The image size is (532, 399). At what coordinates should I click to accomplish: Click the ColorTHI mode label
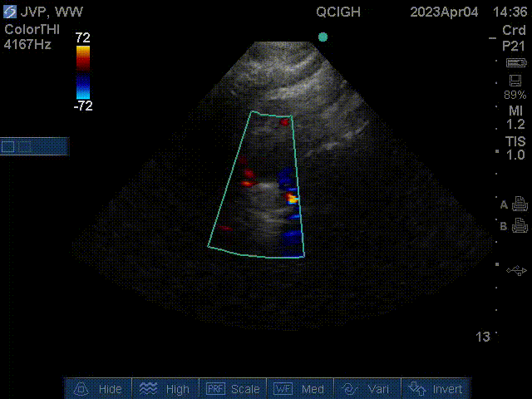(31, 29)
